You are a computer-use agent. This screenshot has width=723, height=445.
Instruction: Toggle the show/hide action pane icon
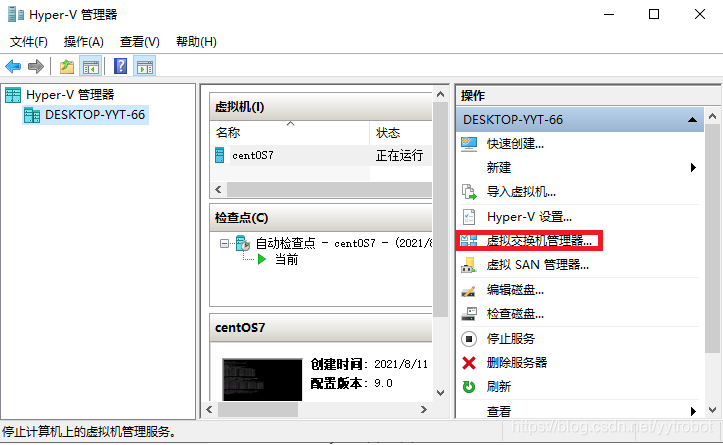(145, 66)
